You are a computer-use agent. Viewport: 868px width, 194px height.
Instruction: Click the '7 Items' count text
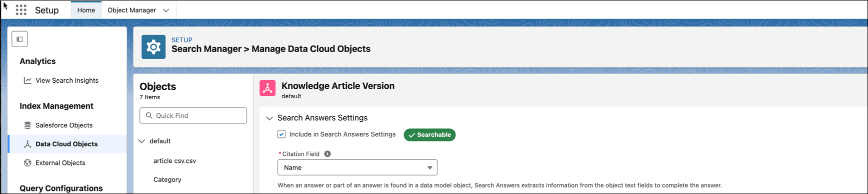point(149,97)
